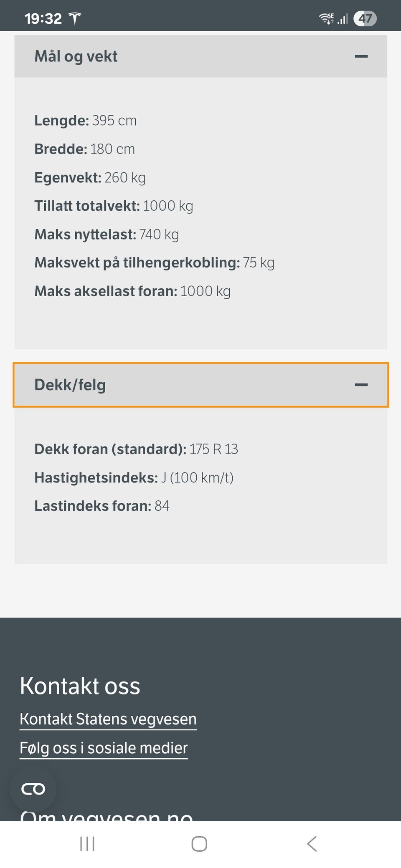Screen dimensions: 401x868
Task: Tap the 19:32 clock in status bar
Action: (43, 18)
